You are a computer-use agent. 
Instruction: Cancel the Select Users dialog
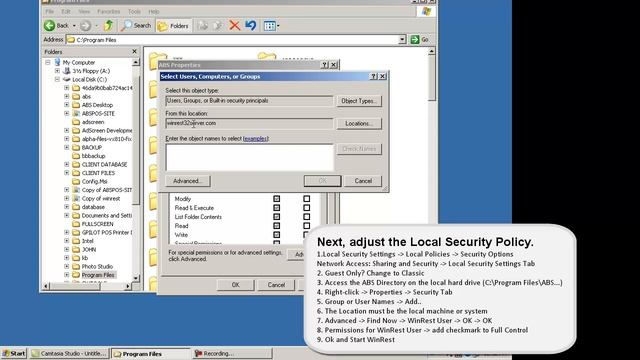(363, 181)
